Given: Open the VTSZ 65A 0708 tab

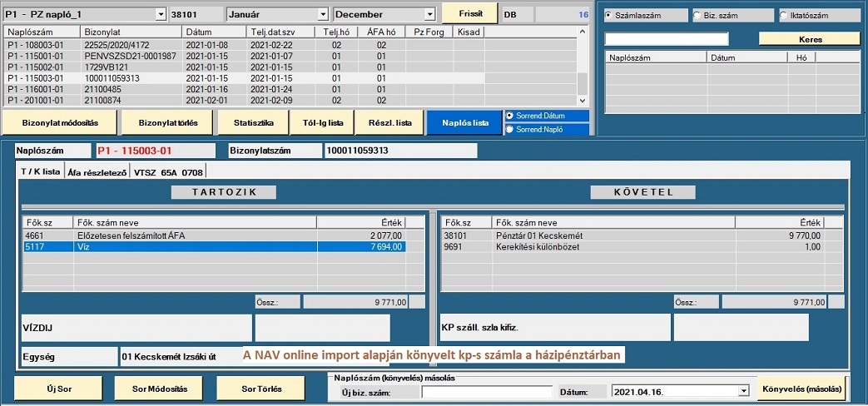Looking at the screenshot, I should (x=167, y=171).
